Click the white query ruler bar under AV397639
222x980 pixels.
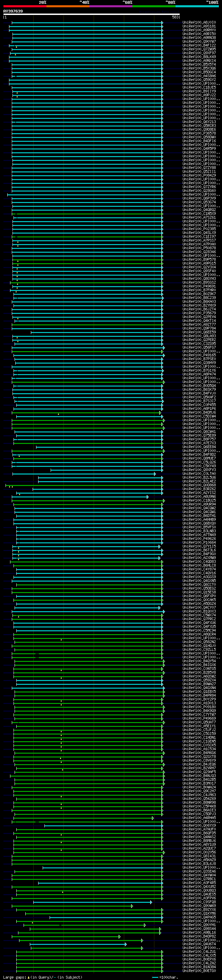pyautogui.click(x=92, y=15)
